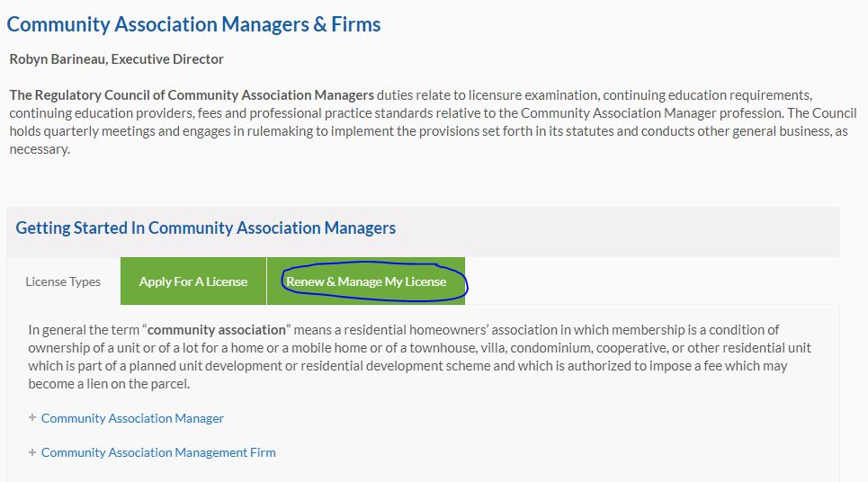Open the Community Association Management Firm link

coord(158,452)
